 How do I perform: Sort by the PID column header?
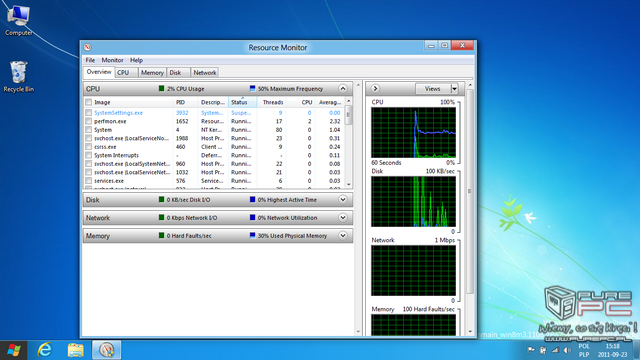[x=186, y=102]
